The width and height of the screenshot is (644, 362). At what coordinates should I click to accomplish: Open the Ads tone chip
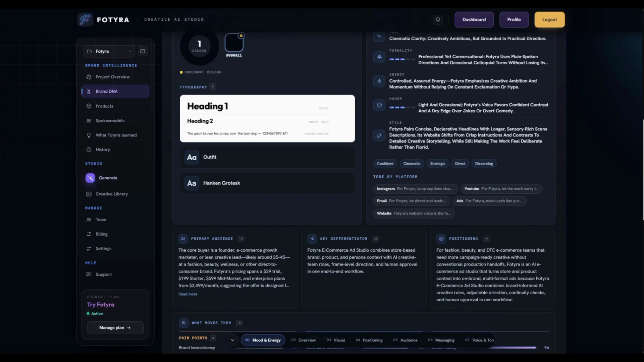tap(490, 201)
